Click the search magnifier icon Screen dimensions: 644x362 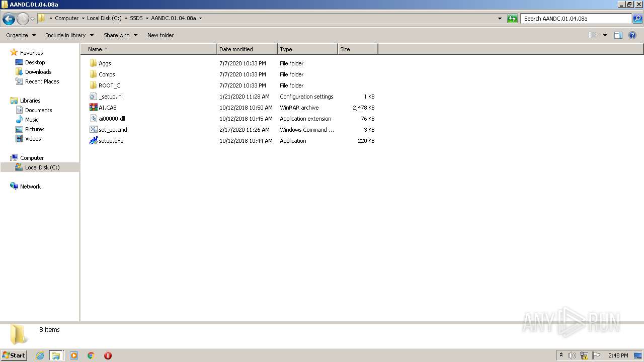pos(637,19)
